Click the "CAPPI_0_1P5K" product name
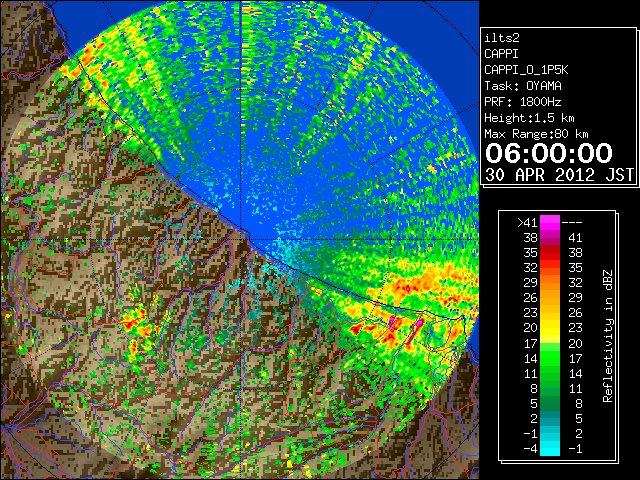Viewport: 640px width, 480px height. [526, 70]
